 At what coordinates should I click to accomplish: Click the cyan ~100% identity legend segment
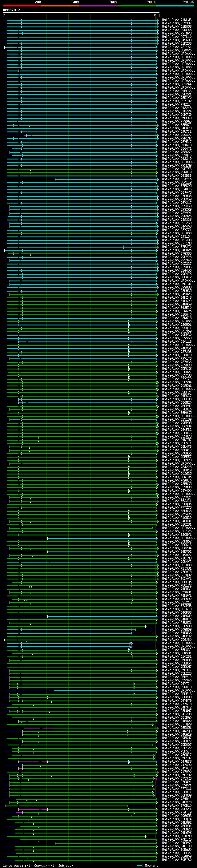175,6
